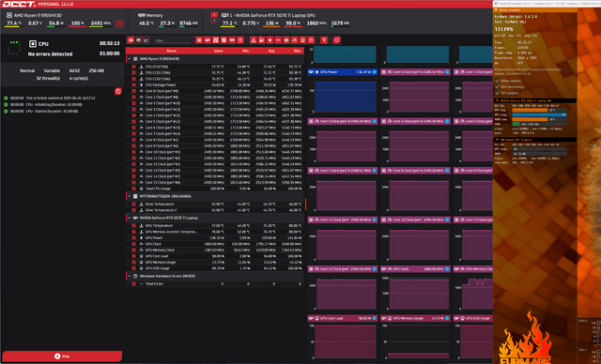Viewport: 601px width, 364px height.
Task: Uncheck the Total CPU Usage sensor checkbox
Action: click(133, 189)
